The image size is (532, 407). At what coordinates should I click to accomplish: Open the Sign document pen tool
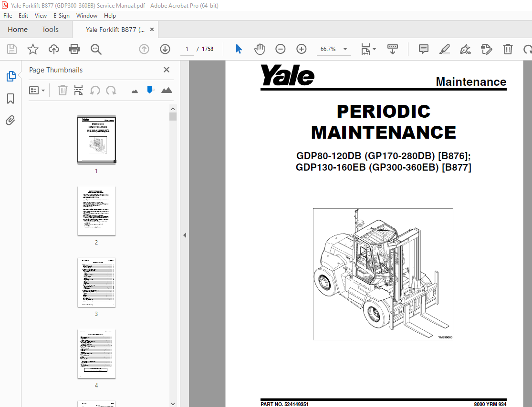point(466,49)
